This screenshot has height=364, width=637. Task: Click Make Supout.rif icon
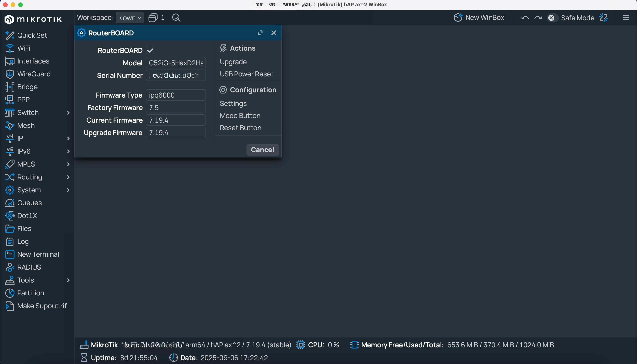9,306
